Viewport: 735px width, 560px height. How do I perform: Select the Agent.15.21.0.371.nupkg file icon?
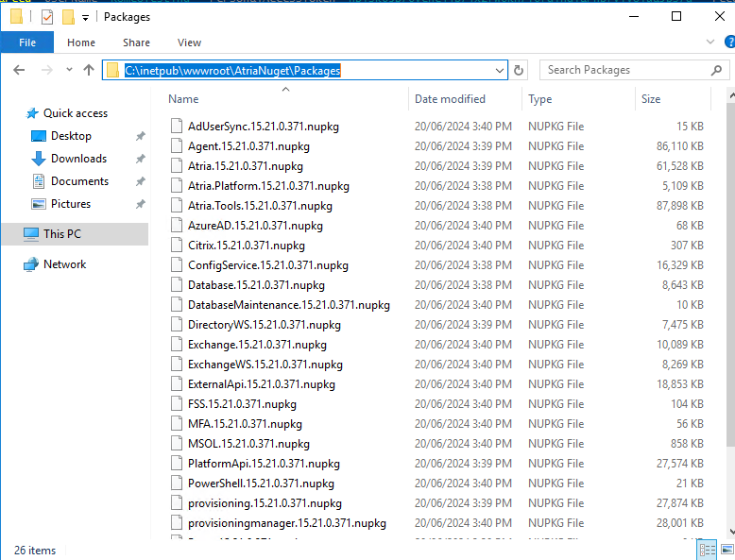(x=177, y=146)
